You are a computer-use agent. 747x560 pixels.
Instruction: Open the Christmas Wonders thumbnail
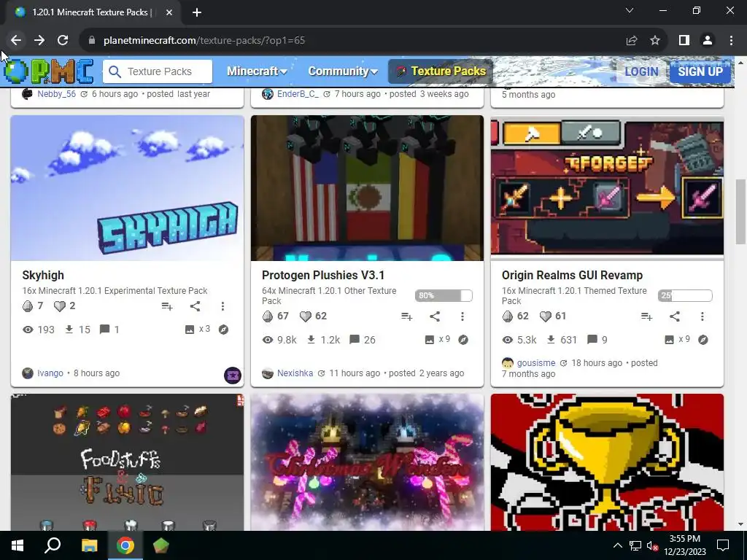pos(368,462)
